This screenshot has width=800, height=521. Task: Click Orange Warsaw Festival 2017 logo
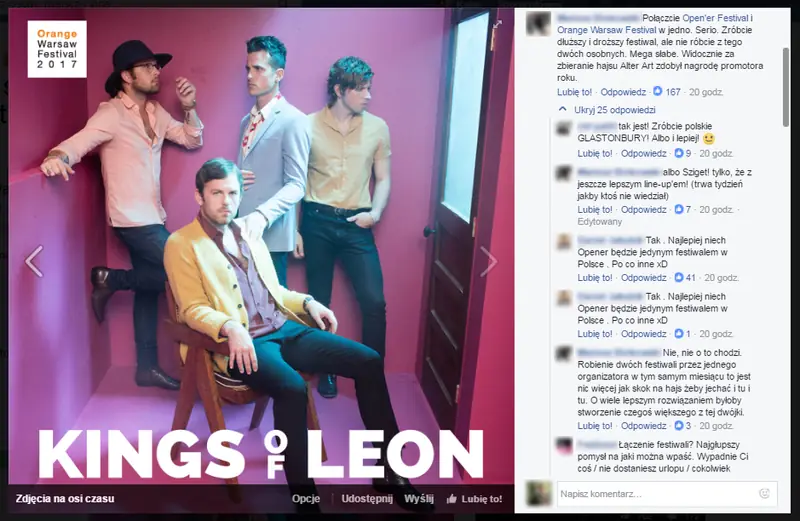point(57,49)
